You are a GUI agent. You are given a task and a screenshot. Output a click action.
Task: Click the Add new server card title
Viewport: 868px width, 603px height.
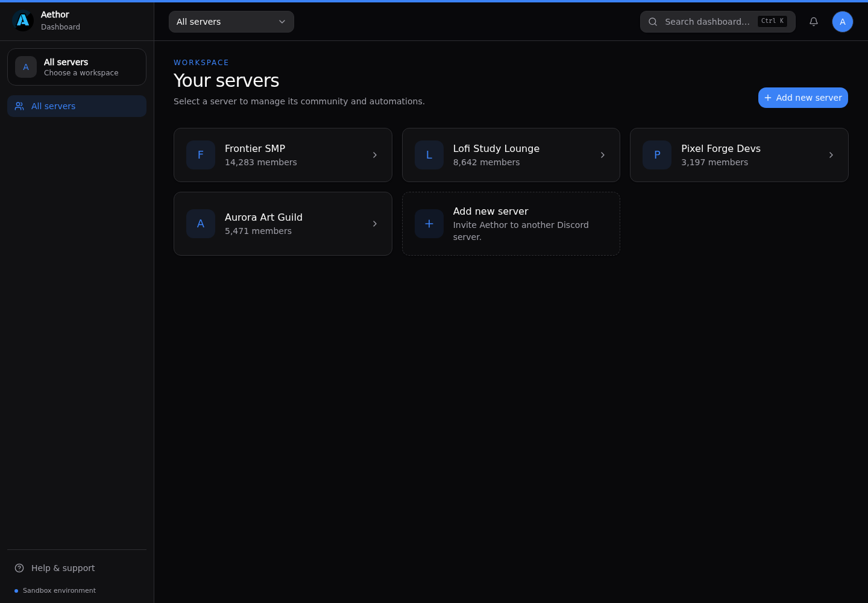[491, 211]
